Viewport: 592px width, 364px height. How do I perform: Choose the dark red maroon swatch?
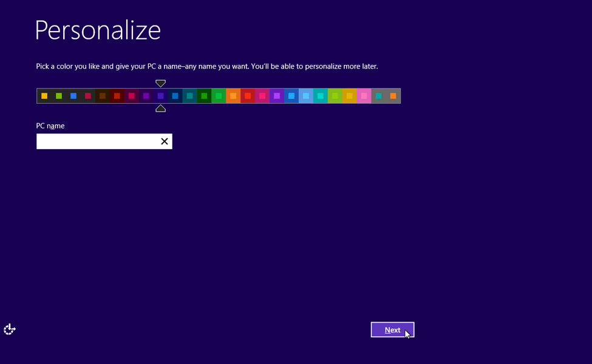point(117,96)
